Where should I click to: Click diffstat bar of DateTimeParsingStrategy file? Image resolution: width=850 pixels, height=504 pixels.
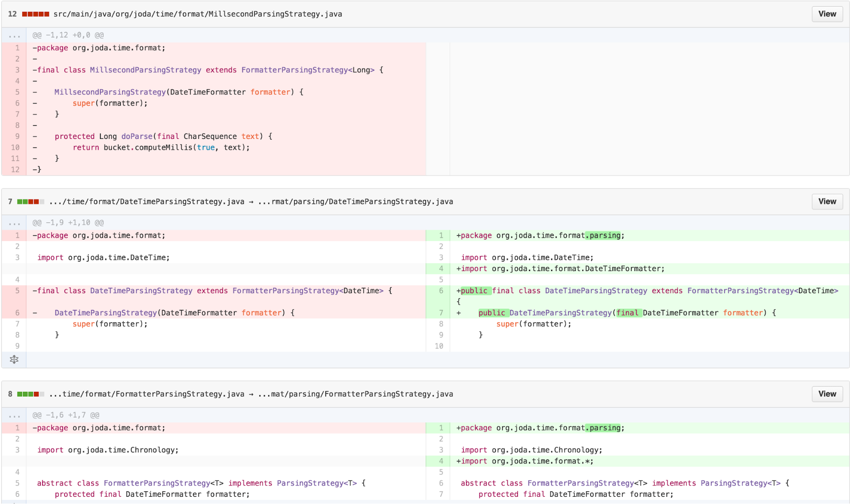[x=31, y=201]
